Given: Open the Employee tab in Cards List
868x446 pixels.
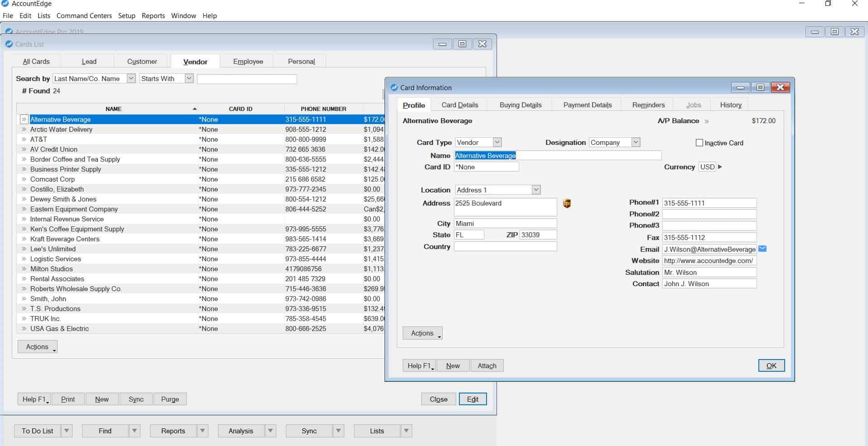Looking at the screenshot, I should [248, 62].
